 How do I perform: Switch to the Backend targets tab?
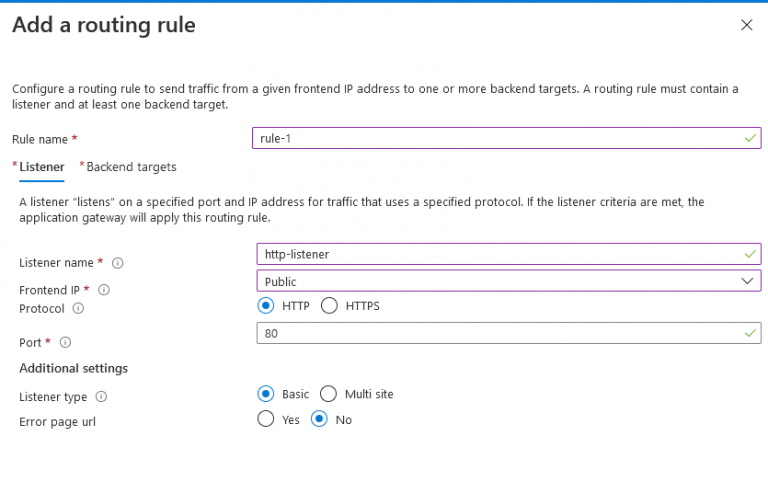(131, 167)
